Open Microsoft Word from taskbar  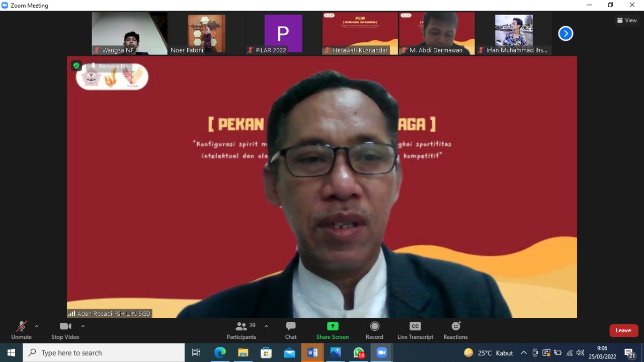coord(312,353)
